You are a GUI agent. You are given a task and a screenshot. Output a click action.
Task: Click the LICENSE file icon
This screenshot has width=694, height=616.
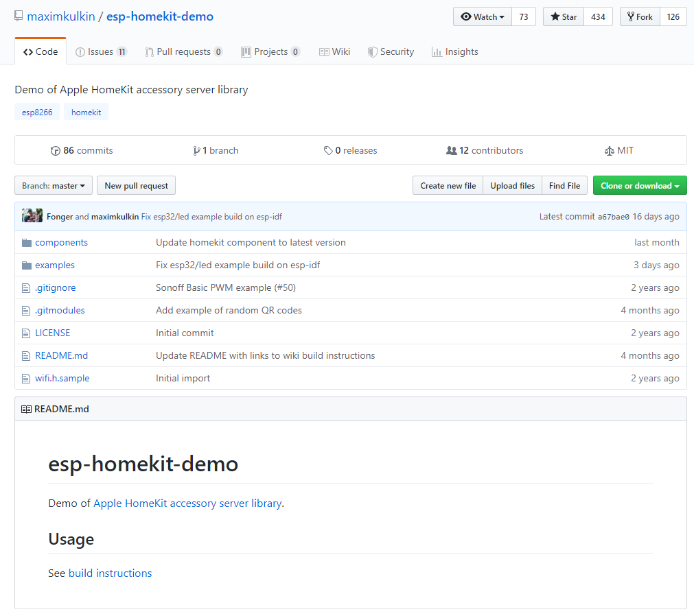tap(26, 333)
